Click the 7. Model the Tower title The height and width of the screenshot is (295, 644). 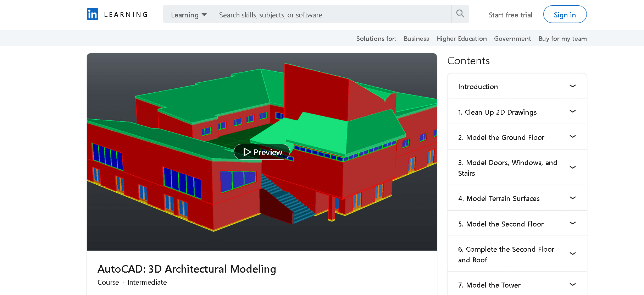[489, 285]
